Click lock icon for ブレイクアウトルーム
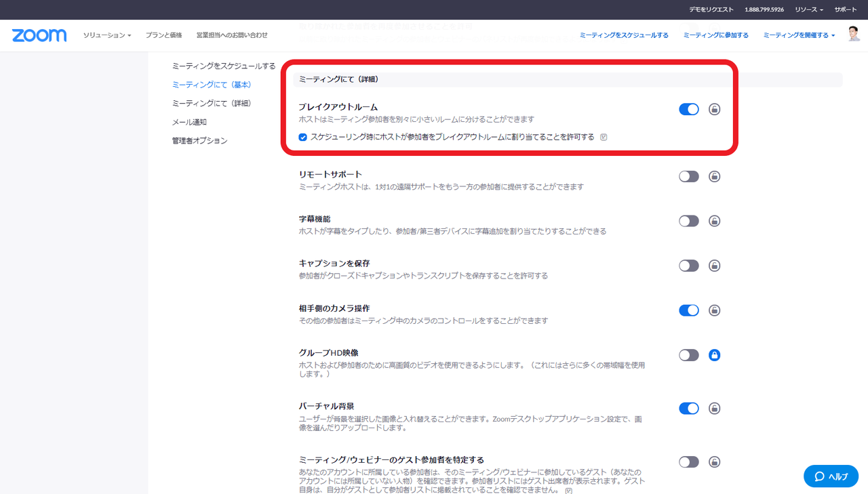 point(714,109)
